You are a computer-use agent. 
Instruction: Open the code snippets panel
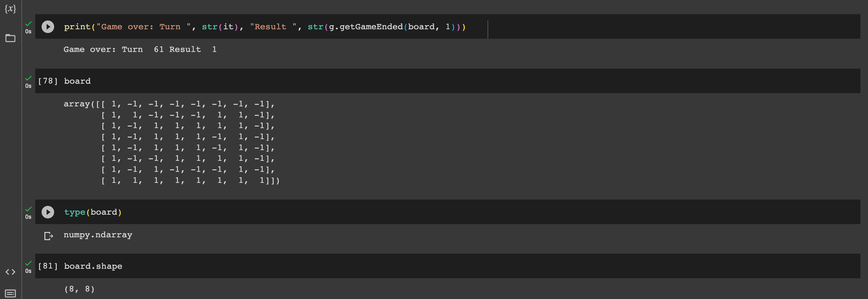click(x=10, y=272)
